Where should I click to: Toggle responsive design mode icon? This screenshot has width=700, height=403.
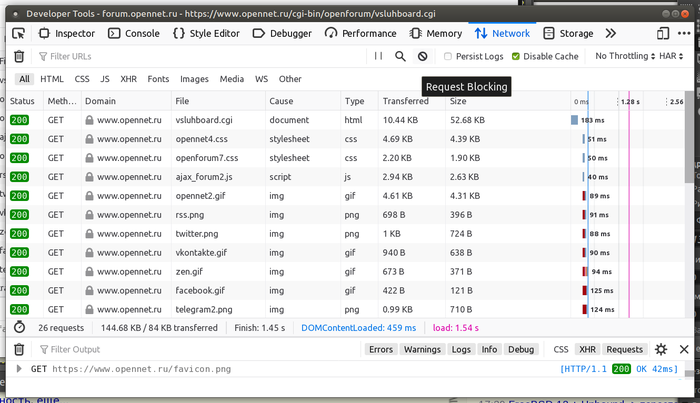tap(663, 33)
